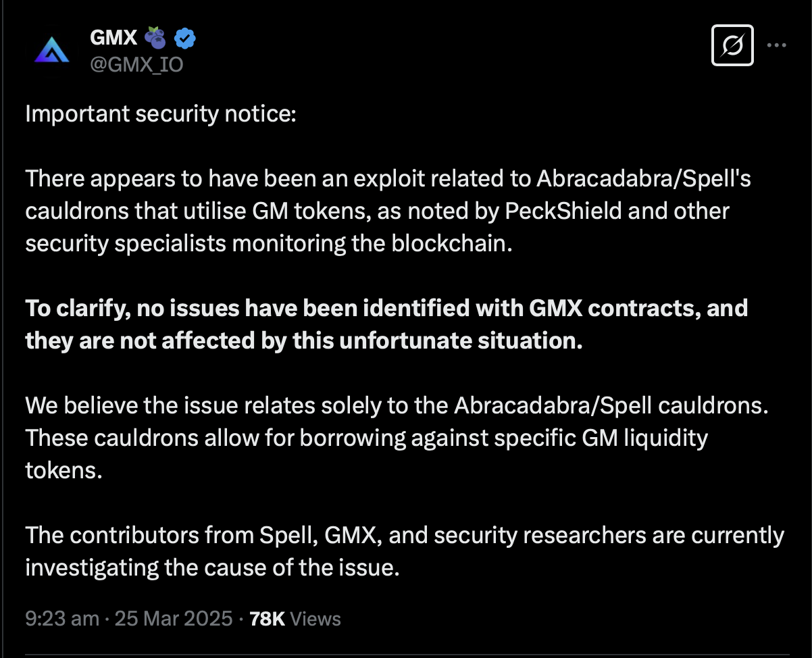Open the @GMX_IO handle link

(136, 65)
